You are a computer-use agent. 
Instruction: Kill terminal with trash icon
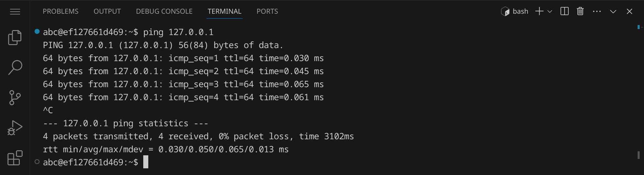(x=580, y=11)
